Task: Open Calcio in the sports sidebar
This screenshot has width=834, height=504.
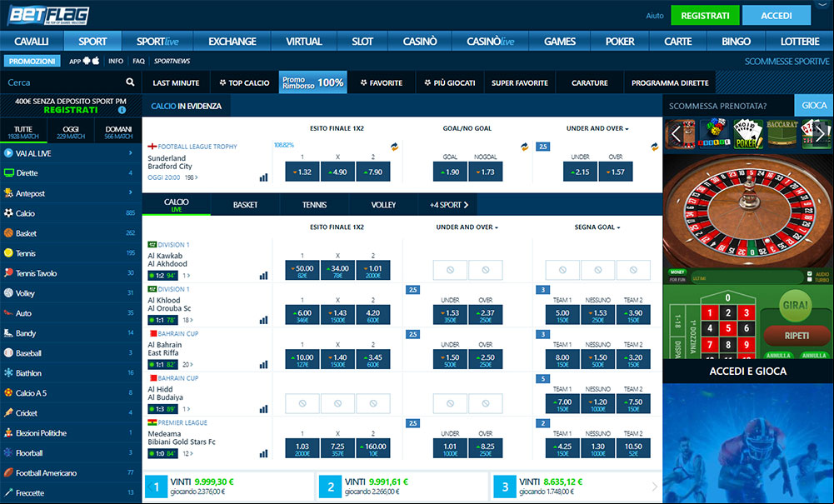Action: click(x=71, y=213)
